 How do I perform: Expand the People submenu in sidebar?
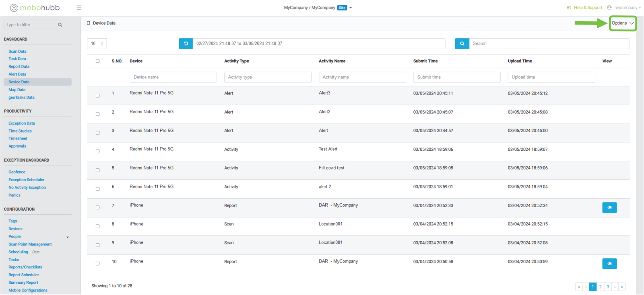(x=67, y=237)
